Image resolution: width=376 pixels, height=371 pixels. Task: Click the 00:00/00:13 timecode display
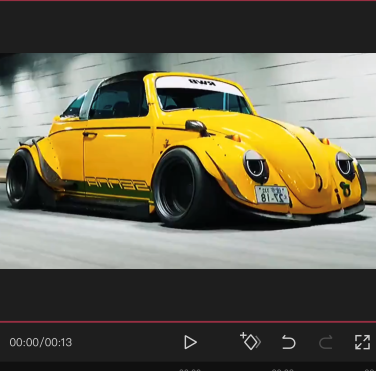pyautogui.click(x=41, y=342)
